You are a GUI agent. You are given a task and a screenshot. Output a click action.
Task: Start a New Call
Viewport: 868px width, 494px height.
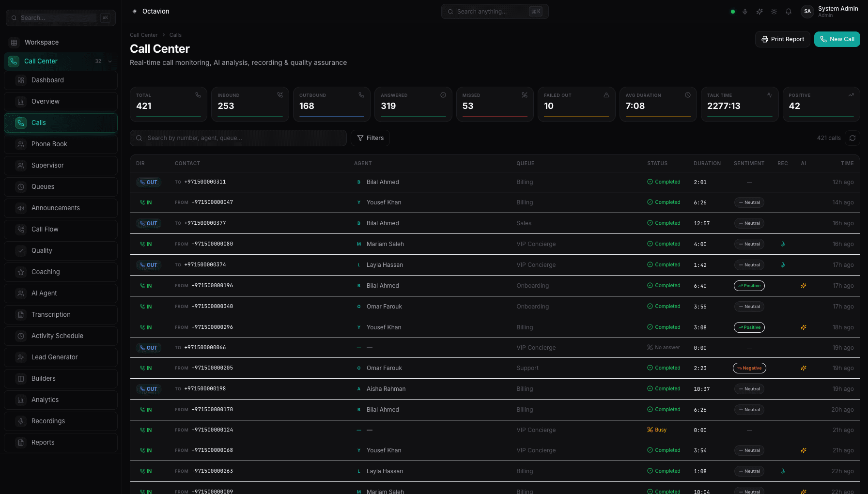pyautogui.click(x=837, y=39)
